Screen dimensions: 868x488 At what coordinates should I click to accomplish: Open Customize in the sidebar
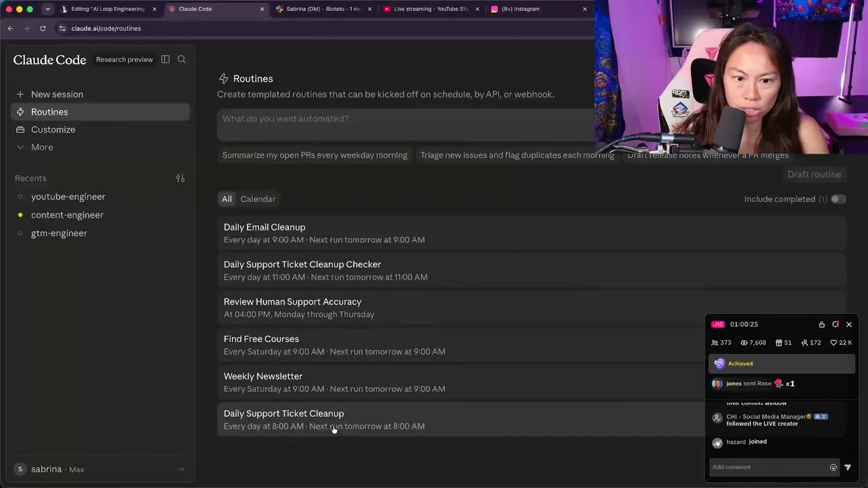[100, 129]
